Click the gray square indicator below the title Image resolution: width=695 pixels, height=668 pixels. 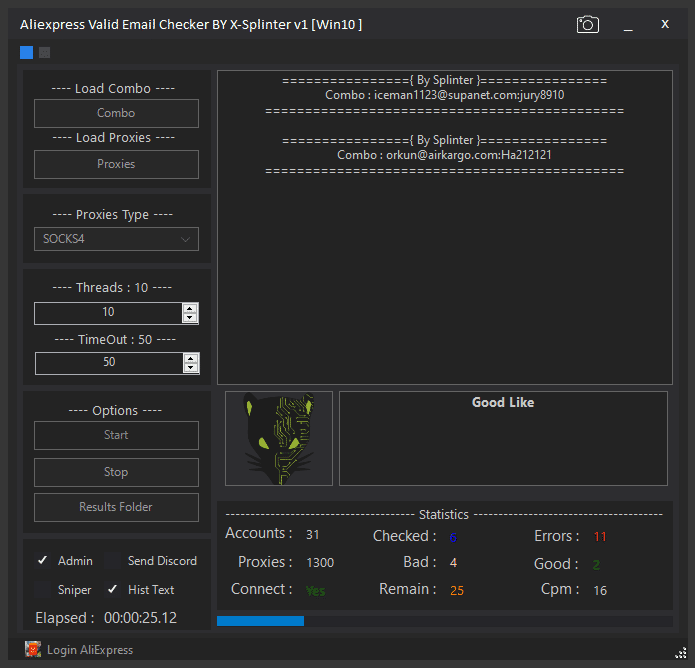point(44,52)
